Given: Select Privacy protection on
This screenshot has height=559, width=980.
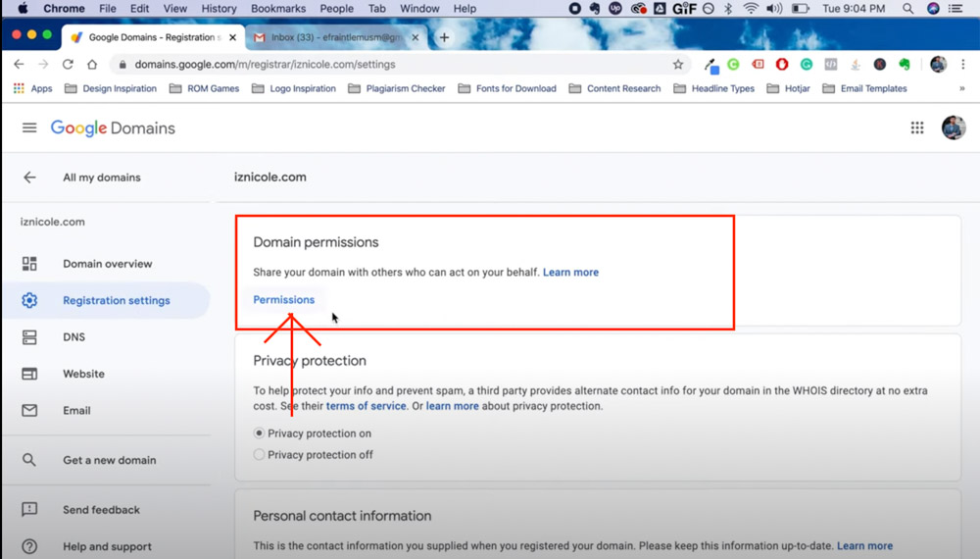Looking at the screenshot, I should click(x=259, y=433).
